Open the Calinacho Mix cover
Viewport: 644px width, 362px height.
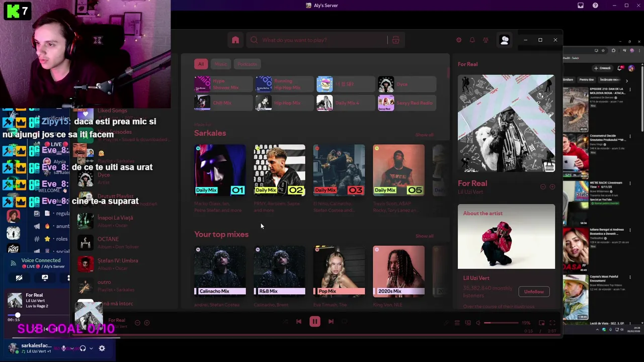pos(220,270)
